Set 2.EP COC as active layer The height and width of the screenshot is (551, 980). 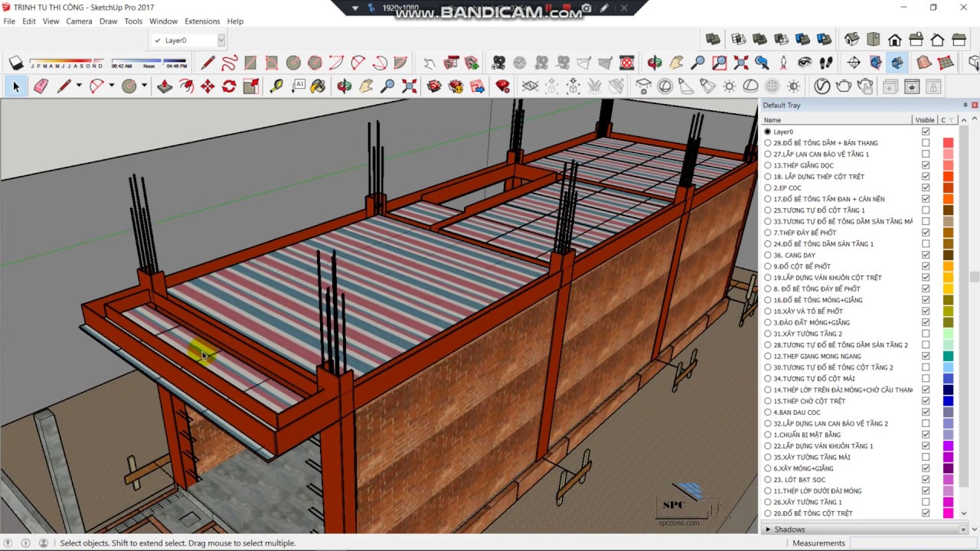[768, 187]
